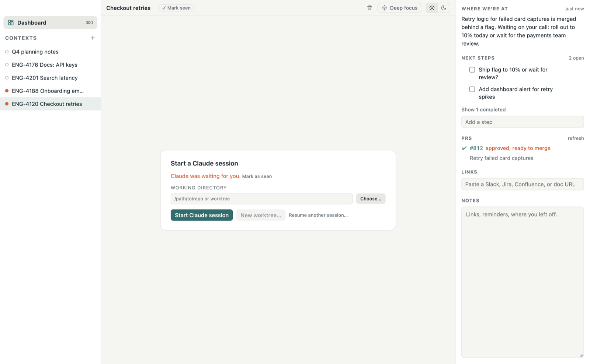Click the Notes resize handle corner
The image size is (590, 364).
[x=581, y=355]
